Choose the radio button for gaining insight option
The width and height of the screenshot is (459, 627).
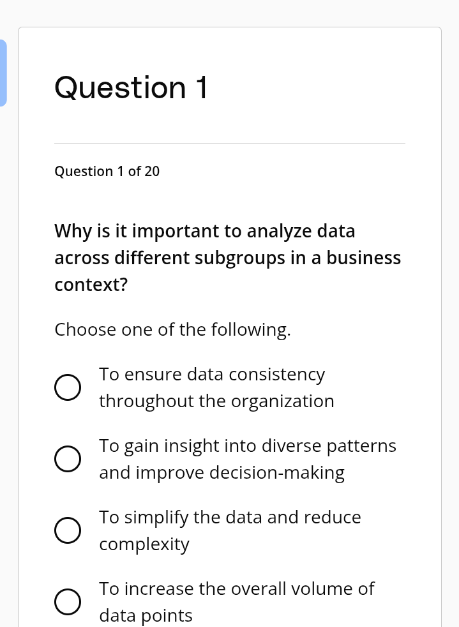tap(68, 459)
